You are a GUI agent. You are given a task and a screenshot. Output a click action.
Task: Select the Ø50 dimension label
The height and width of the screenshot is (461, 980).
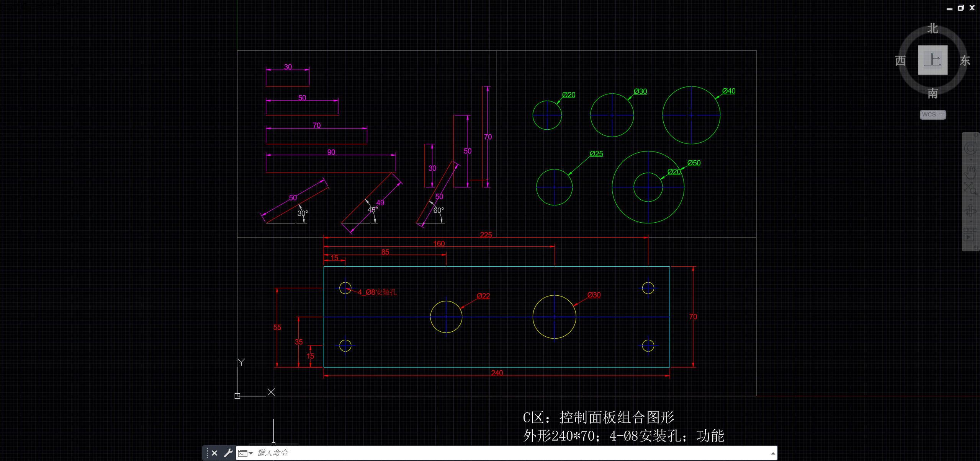pyautogui.click(x=694, y=163)
